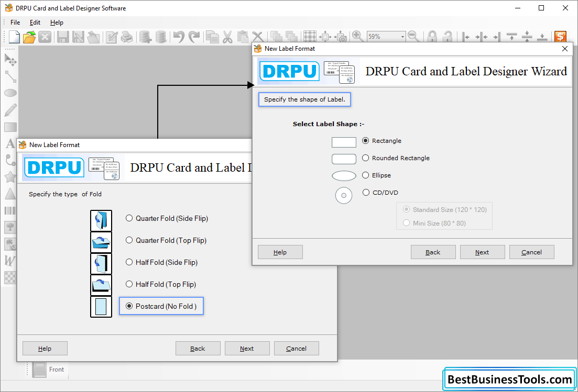Screen dimensions: 578x392
Task: Select the Ellipse drawing tool
Action: [10, 93]
